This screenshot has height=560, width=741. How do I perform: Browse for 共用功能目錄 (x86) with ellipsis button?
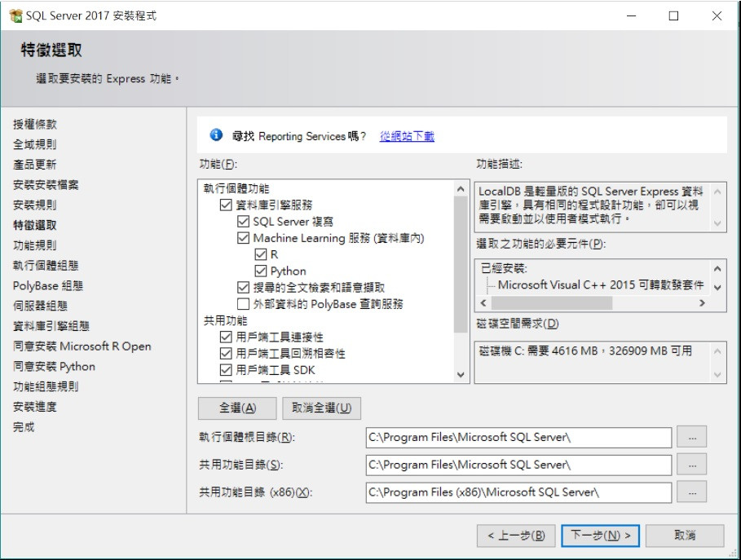(x=692, y=492)
